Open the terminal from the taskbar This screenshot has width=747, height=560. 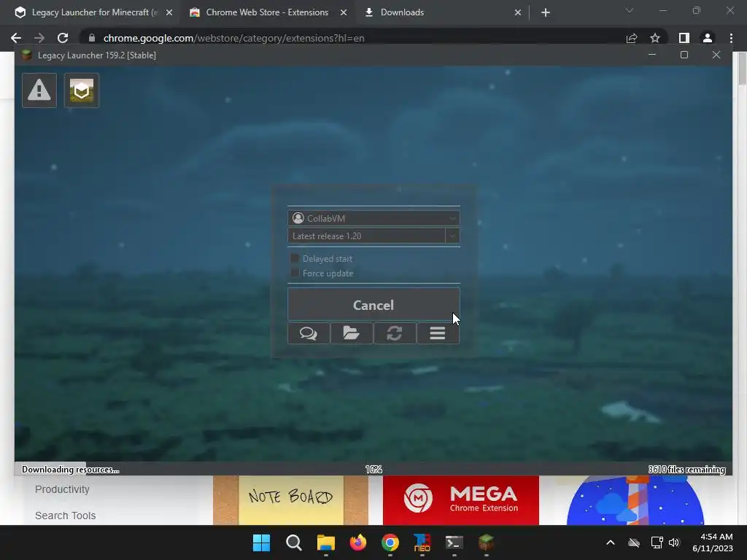(x=454, y=542)
